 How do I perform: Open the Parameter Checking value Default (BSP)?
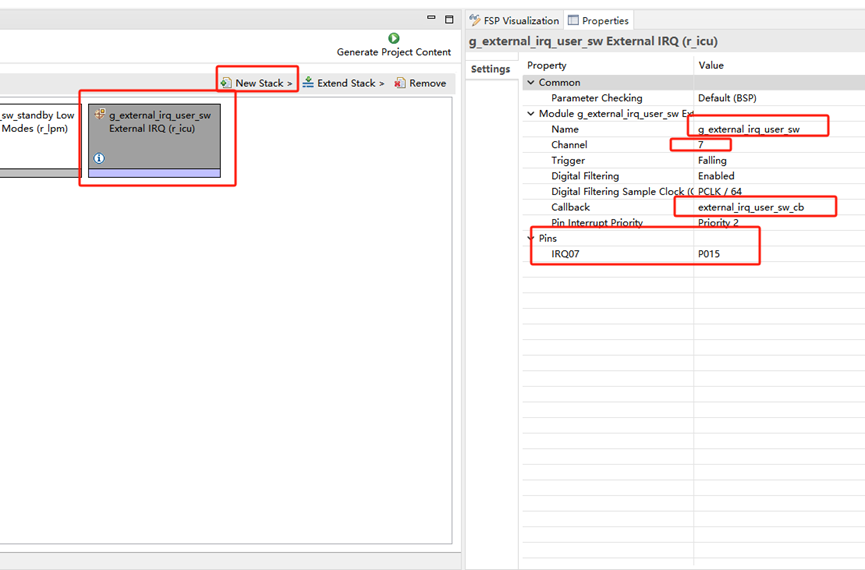(x=727, y=98)
